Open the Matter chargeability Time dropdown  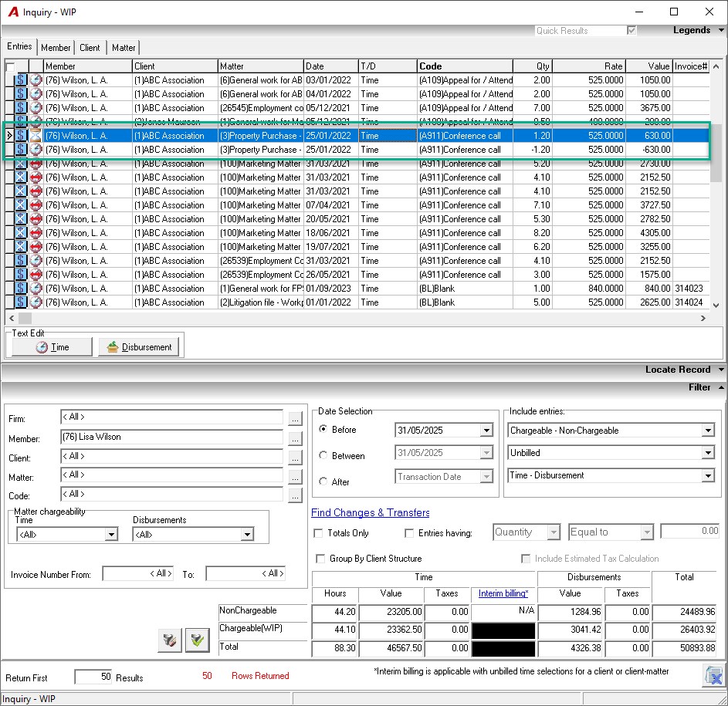111,535
